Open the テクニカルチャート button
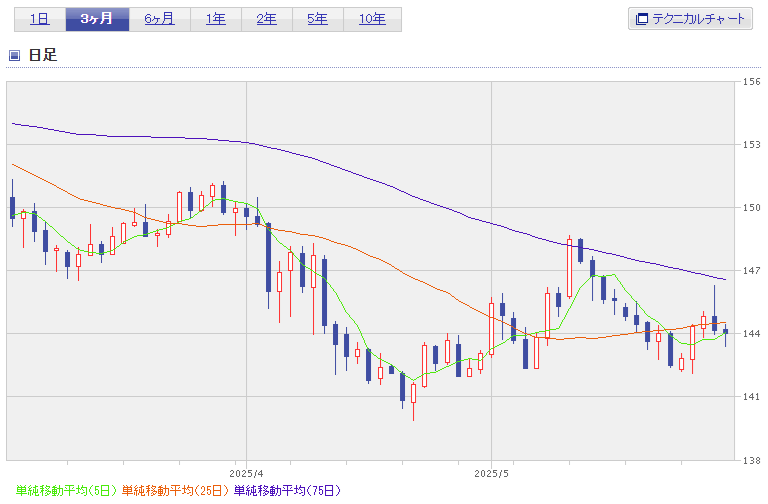Screen dimensions: 768x504 (690, 19)
